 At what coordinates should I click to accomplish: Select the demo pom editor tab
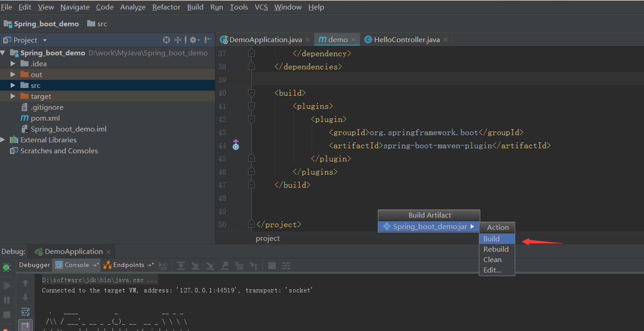point(338,40)
